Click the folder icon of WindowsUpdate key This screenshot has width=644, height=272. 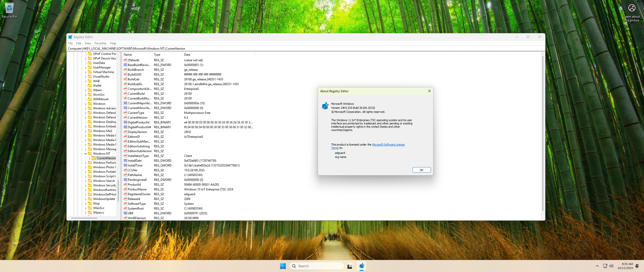90,199
